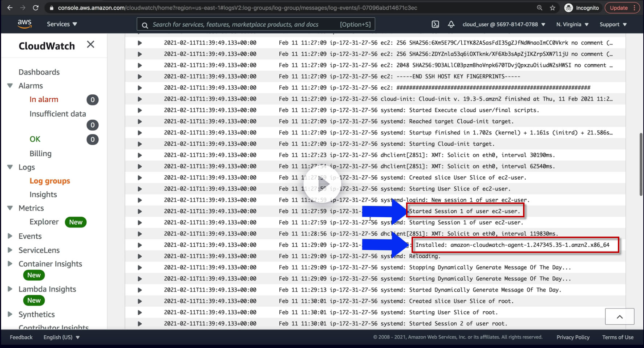Screen dimensions: 644x348
Task: Click the Created slice User Slice of root text
Action: (x=461, y=301)
